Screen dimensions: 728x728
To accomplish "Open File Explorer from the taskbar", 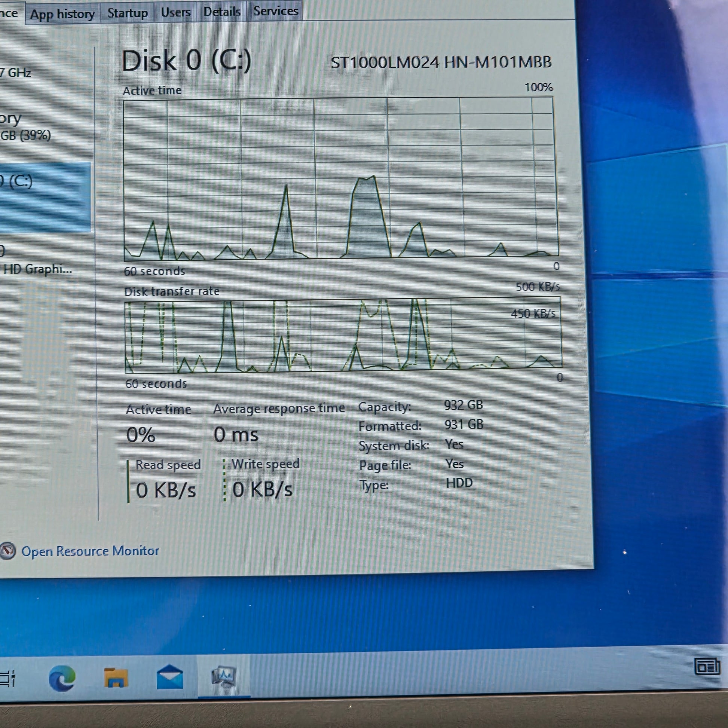I will pyautogui.click(x=116, y=678).
